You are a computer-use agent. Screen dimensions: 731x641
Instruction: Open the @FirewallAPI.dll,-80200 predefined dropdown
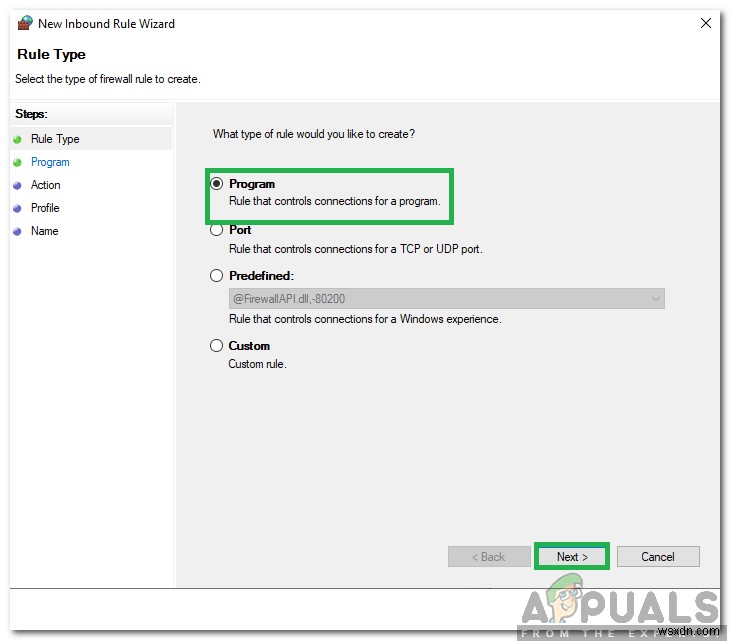click(447, 298)
